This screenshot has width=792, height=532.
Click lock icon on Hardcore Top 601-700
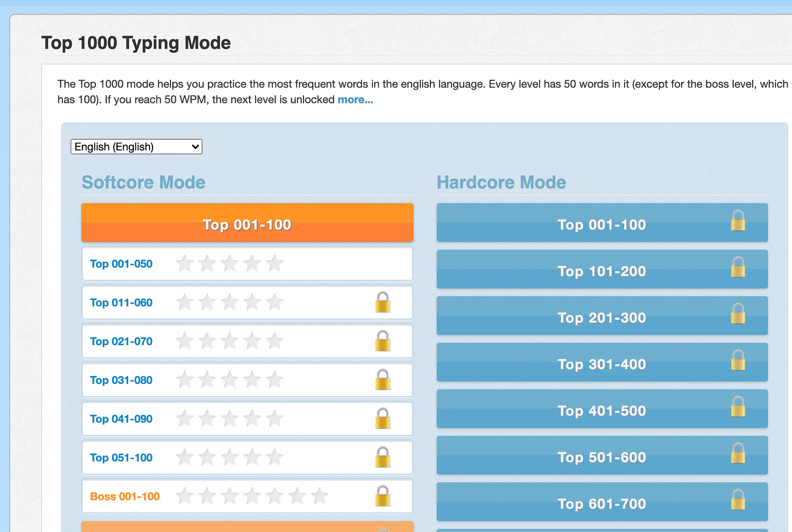[x=738, y=500]
